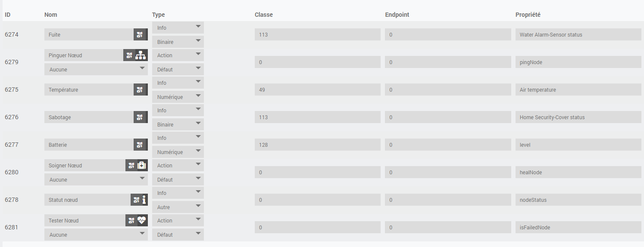Open icon chooser for Sabotage command
This screenshot has width=644, height=247.
(139, 117)
